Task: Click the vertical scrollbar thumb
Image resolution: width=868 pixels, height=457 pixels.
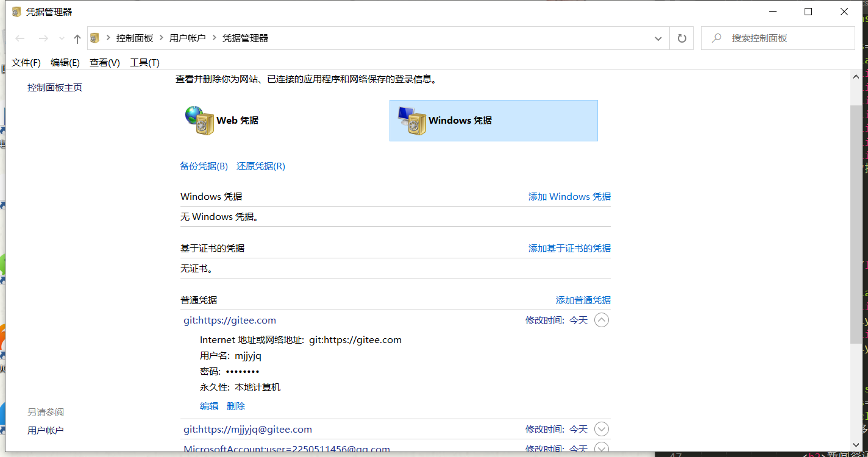Action: (856, 224)
